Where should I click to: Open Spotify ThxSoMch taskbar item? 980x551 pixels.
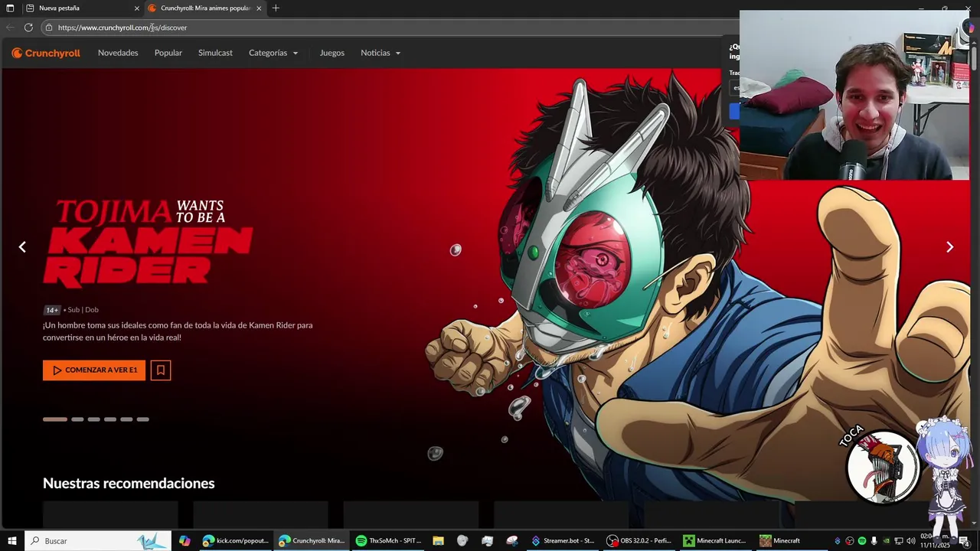[388, 541]
